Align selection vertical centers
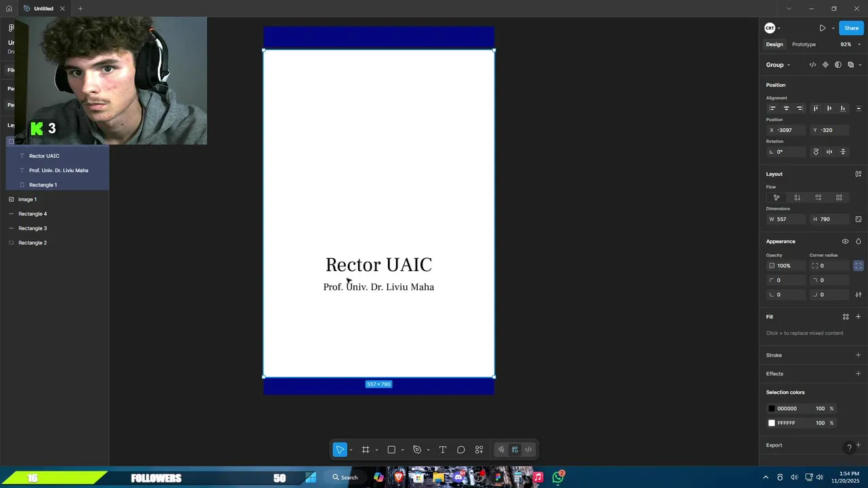This screenshot has width=868, height=488. click(x=829, y=108)
